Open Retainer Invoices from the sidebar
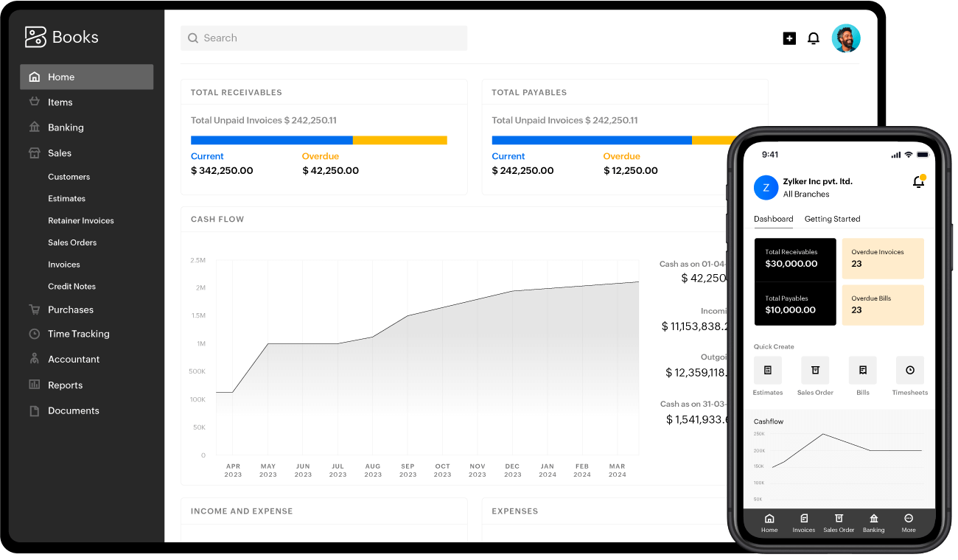This screenshot has width=958, height=560. 81,220
